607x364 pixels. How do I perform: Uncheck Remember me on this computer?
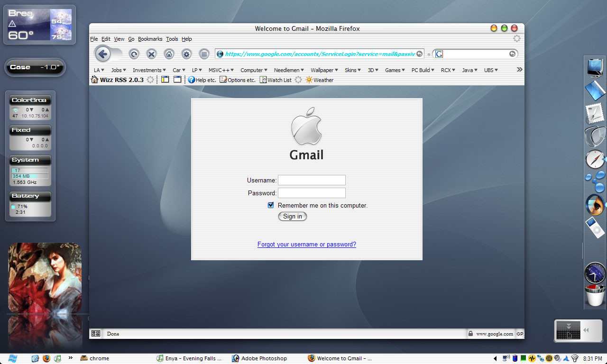pyautogui.click(x=271, y=205)
